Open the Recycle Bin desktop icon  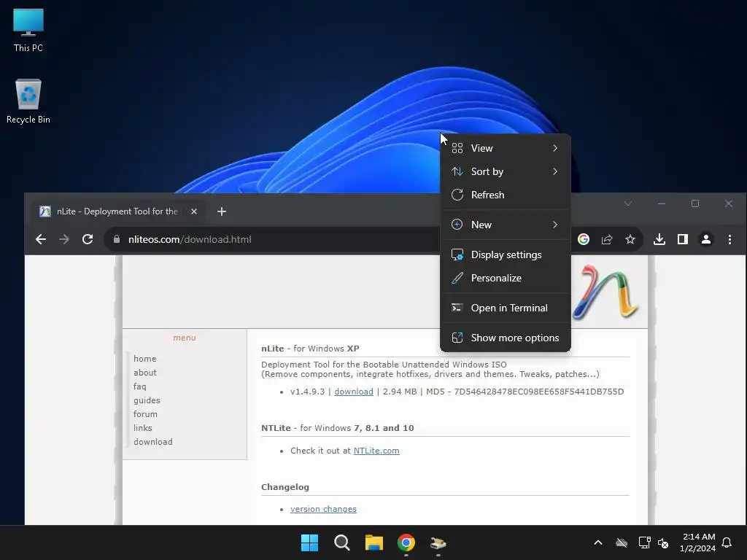[x=28, y=101]
